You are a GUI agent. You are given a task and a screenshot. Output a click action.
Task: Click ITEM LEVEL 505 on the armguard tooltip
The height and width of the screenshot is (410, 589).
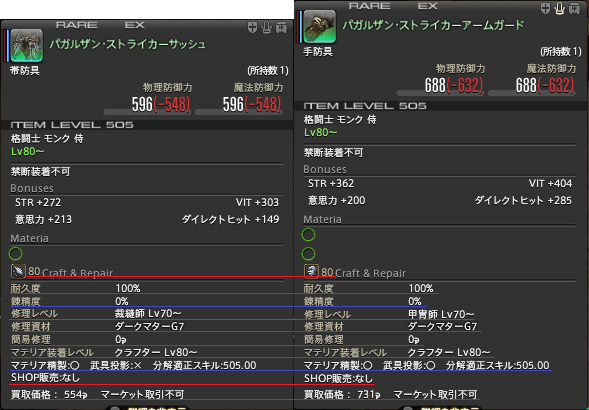365,106
